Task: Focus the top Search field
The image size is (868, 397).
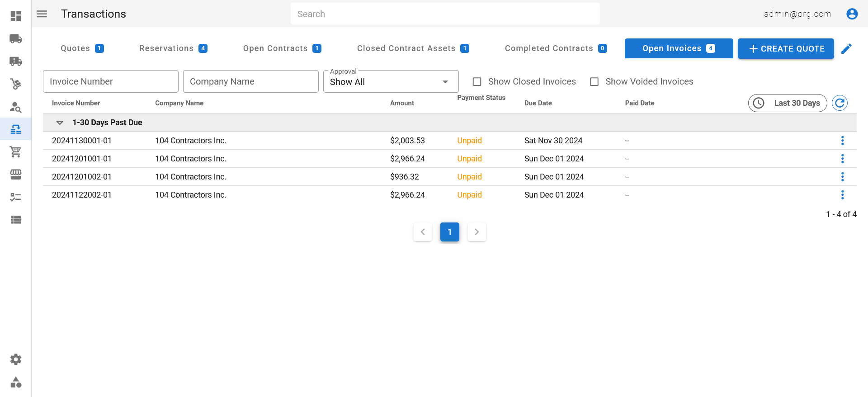Action: (445, 14)
